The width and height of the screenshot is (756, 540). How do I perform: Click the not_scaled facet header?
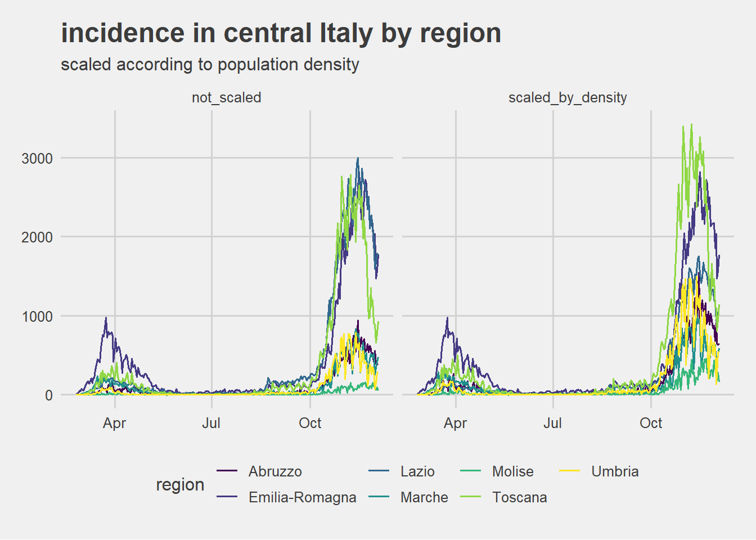pos(226,97)
